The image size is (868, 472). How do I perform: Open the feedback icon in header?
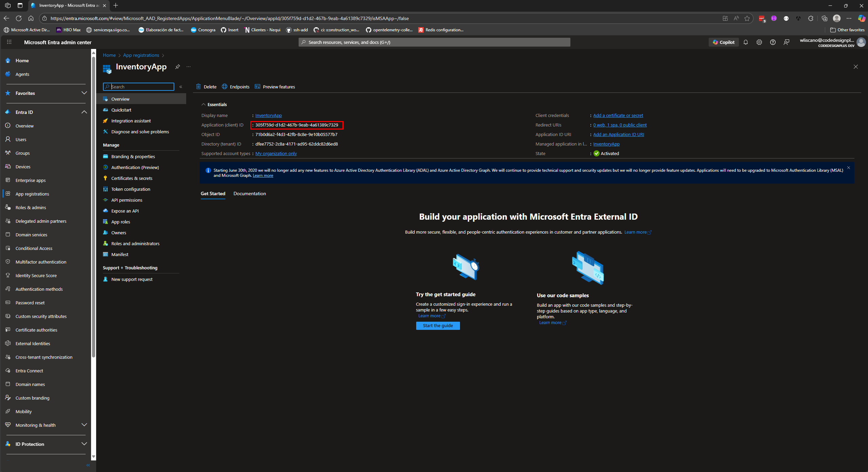tap(786, 42)
